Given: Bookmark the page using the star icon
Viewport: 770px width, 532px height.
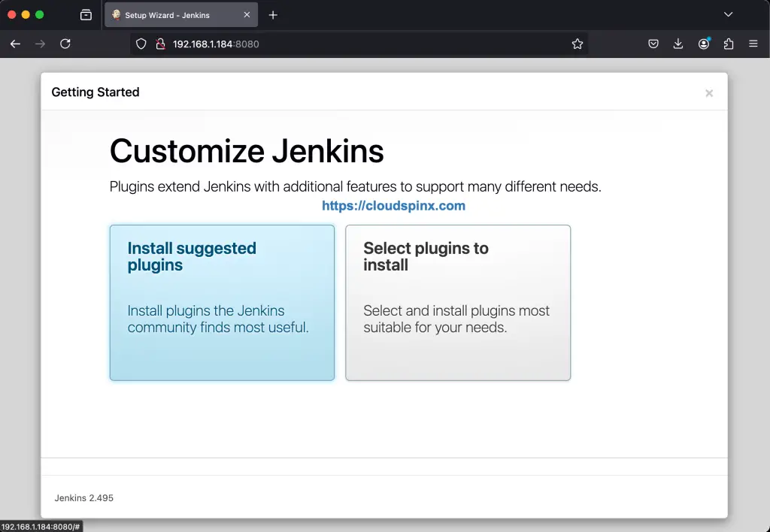Looking at the screenshot, I should pyautogui.click(x=577, y=44).
